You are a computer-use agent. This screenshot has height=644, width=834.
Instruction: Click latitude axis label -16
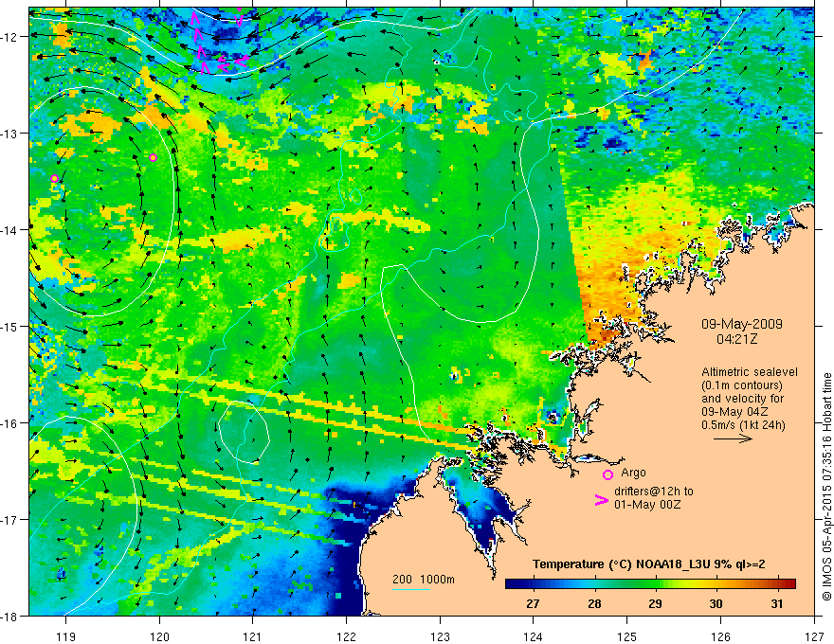tap(10, 423)
